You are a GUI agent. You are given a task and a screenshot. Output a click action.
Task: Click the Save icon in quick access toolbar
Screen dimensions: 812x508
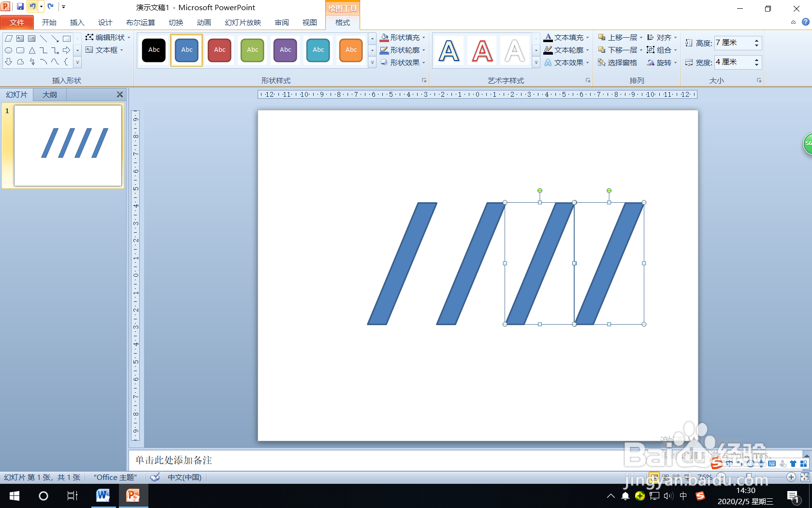coord(20,7)
